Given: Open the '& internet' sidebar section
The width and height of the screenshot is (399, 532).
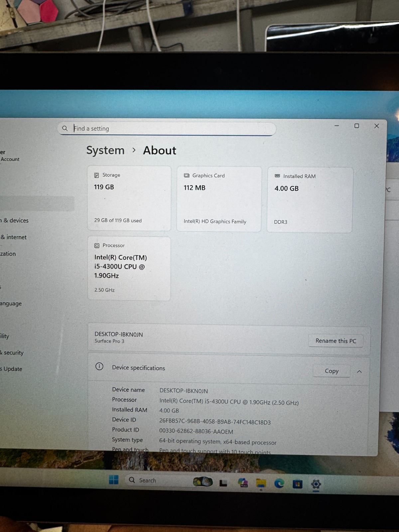Looking at the screenshot, I should pyautogui.click(x=14, y=237).
